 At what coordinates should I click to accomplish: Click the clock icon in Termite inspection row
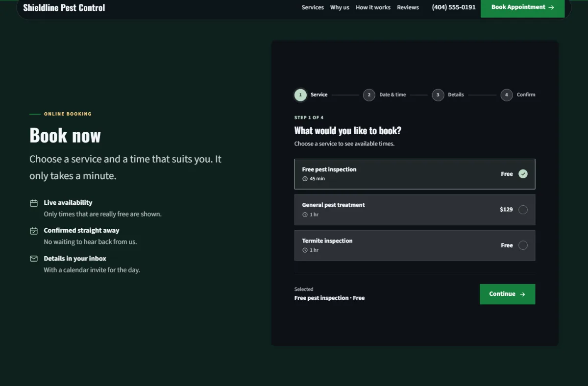click(305, 250)
